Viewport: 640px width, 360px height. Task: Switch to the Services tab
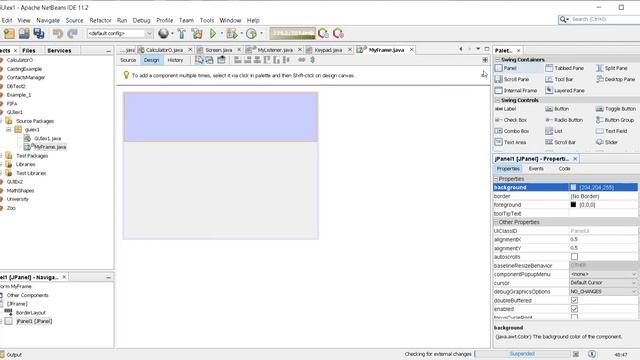pyautogui.click(x=59, y=50)
